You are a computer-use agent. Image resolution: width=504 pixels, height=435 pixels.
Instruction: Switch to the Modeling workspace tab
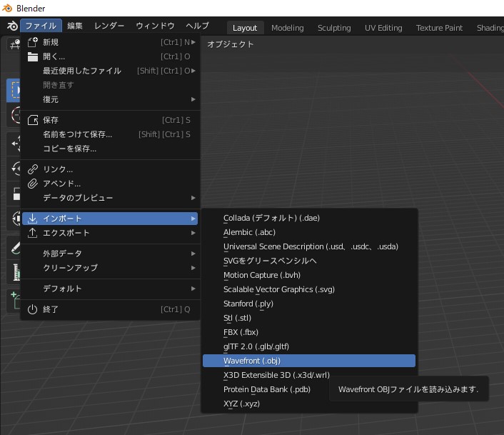[288, 28]
